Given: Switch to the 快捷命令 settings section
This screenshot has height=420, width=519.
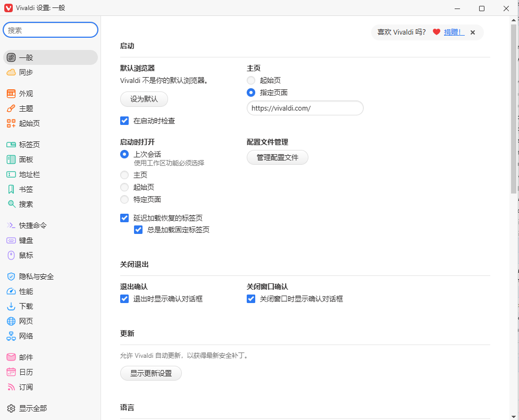Looking at the screenshot, I should pyautogui.click(x=32, y=225).
